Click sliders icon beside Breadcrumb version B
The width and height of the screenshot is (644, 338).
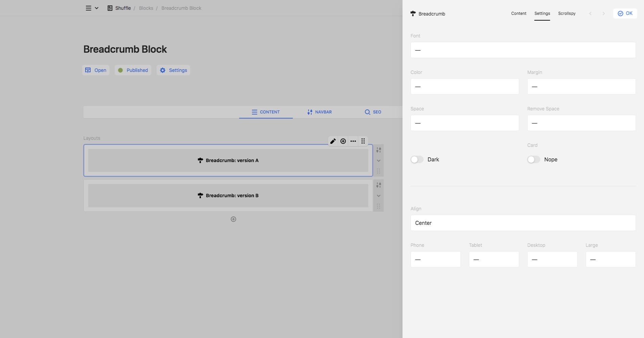pos(379,185)
